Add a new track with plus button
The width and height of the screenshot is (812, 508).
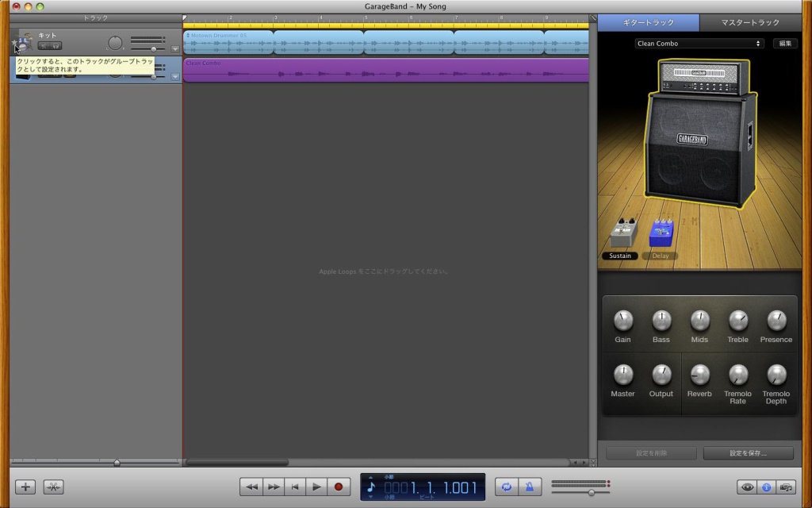point(25,487)
